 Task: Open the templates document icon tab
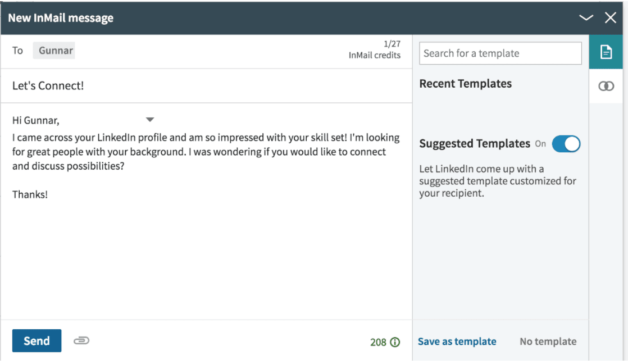[x=606, y=52]
